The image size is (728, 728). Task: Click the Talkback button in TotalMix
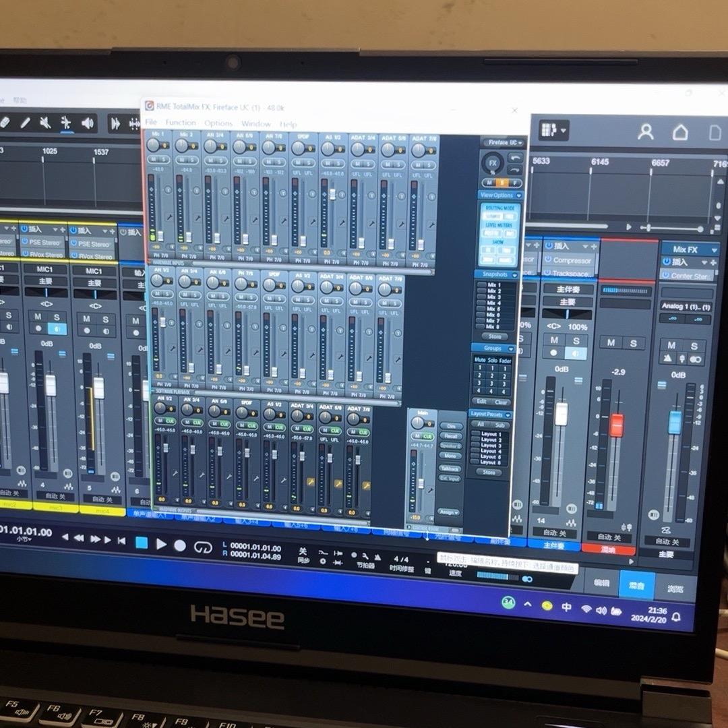450,468
